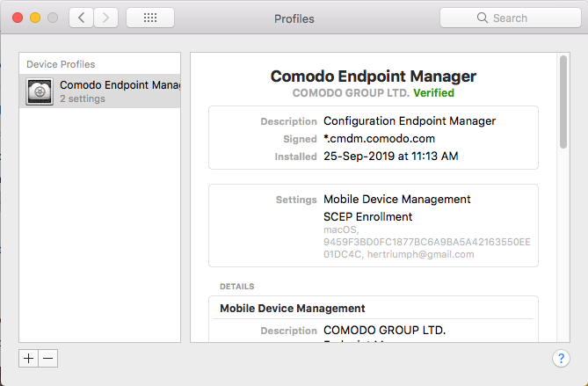Click COMODO GROUP LTD. in the details description
Screen dimensions: 588x386
pos(384,330)
